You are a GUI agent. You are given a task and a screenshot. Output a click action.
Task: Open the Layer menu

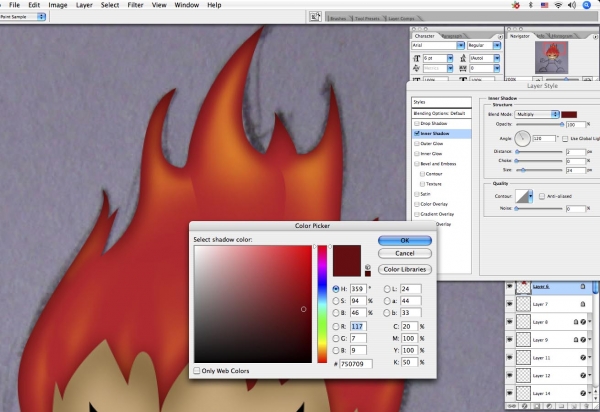[x=84, y=5]
